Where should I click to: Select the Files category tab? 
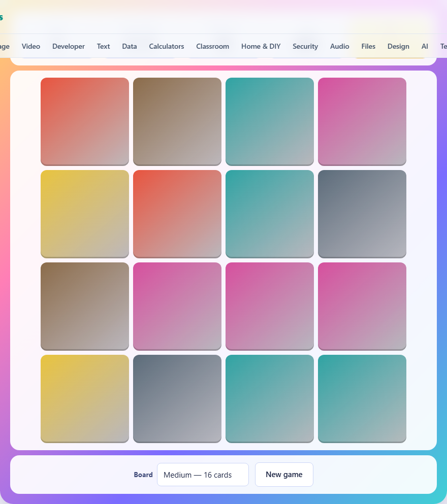point(368,46)
